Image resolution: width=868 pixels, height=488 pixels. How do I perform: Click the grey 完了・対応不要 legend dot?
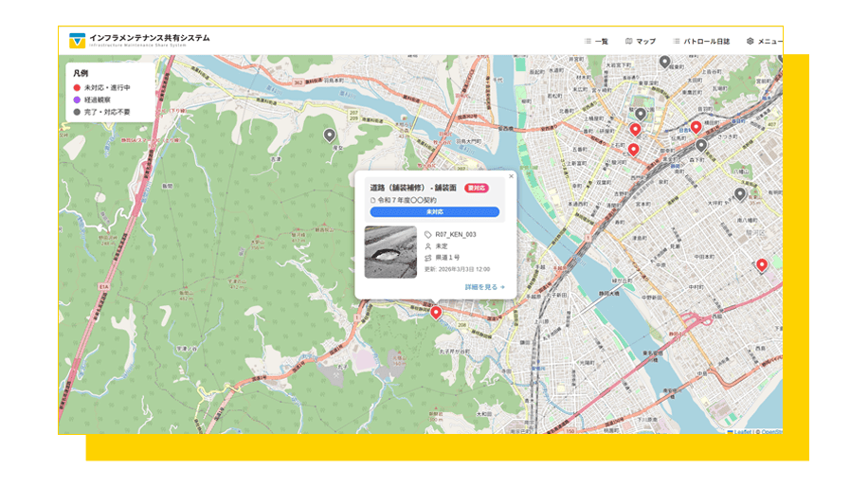[77, 112]
